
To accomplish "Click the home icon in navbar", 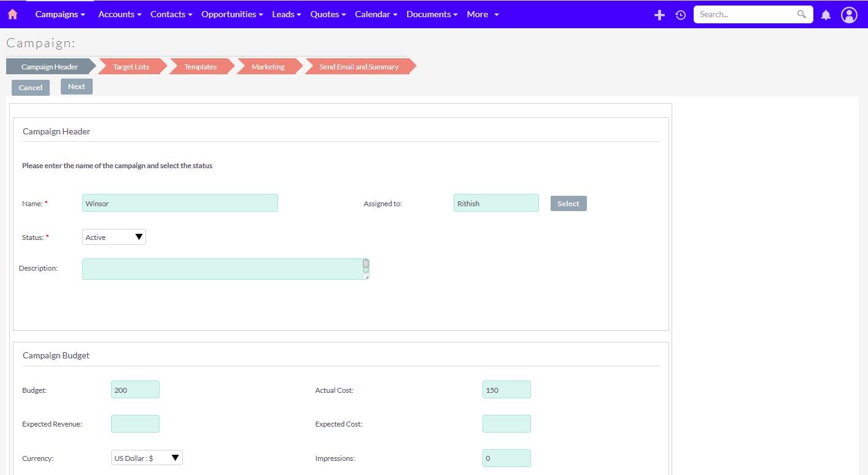I will (x=12, y=14).
